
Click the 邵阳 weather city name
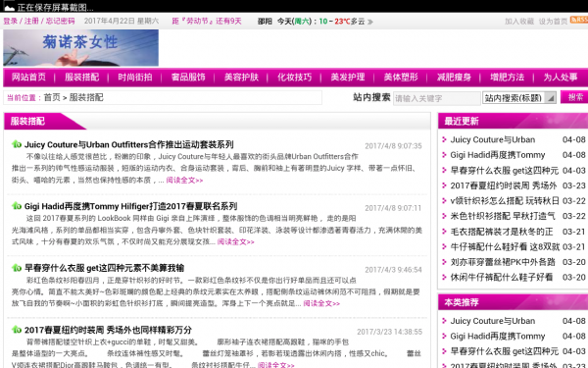tap(265, 22)
